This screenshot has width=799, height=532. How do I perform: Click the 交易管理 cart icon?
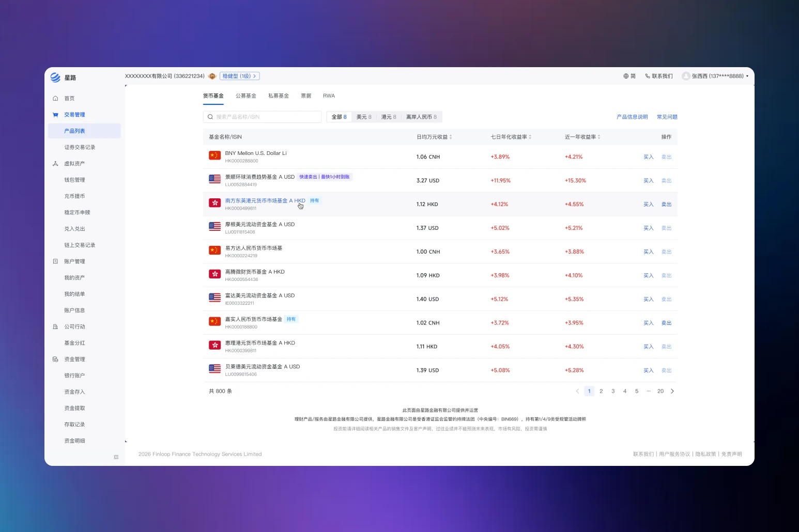(x=55, y=115)
